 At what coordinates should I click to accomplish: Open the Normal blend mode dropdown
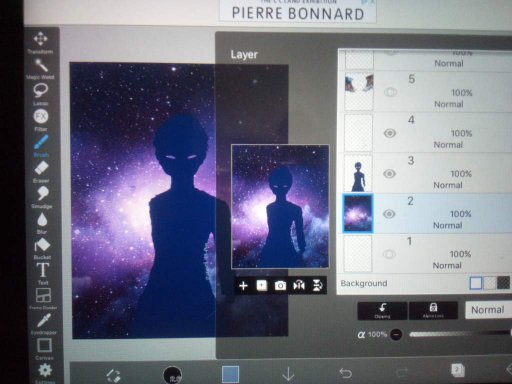[488, 310]
